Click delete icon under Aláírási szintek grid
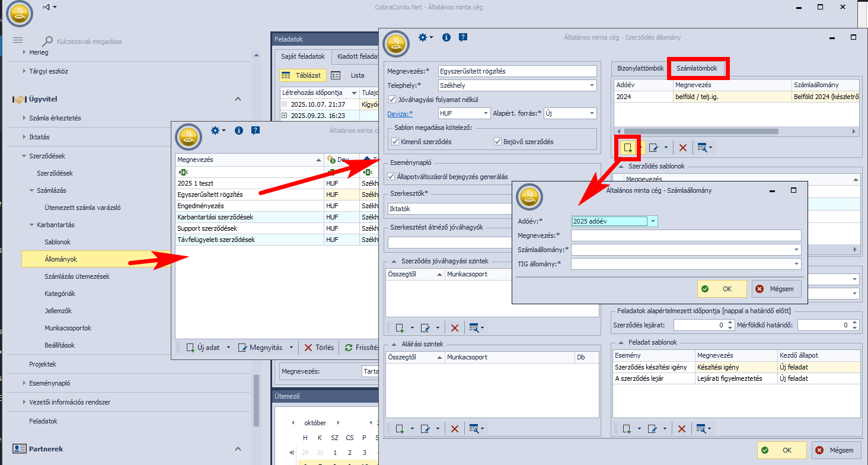 (455, 428)
